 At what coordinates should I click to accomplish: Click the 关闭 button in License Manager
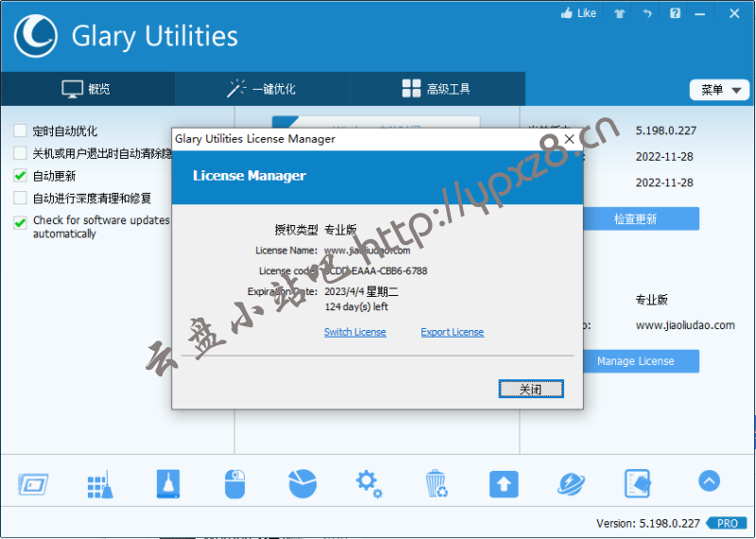click(531, 389)
